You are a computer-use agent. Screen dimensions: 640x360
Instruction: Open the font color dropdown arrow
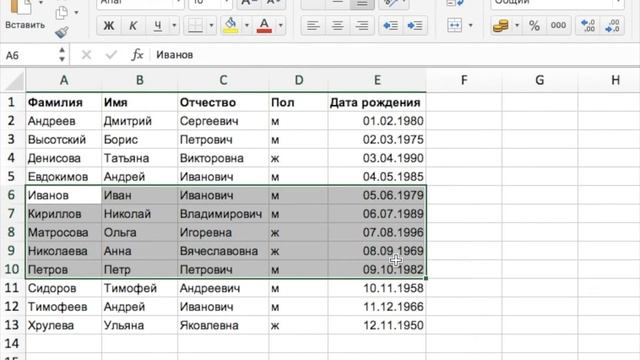click(280, 25)
